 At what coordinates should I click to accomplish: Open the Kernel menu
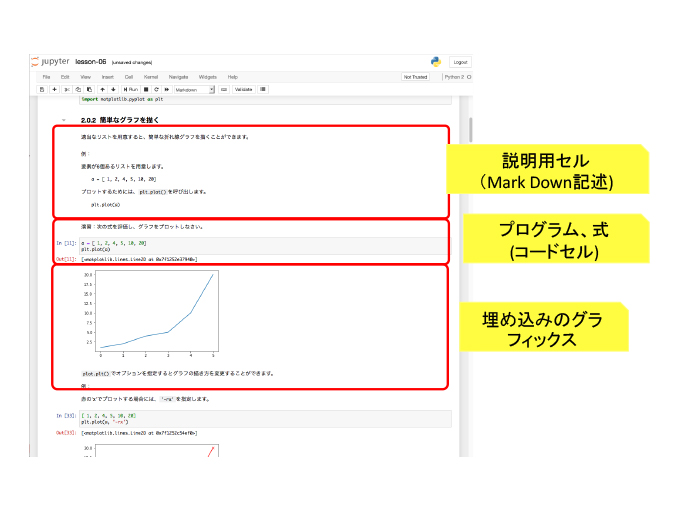pyautogui.click(x=151, y=76)
